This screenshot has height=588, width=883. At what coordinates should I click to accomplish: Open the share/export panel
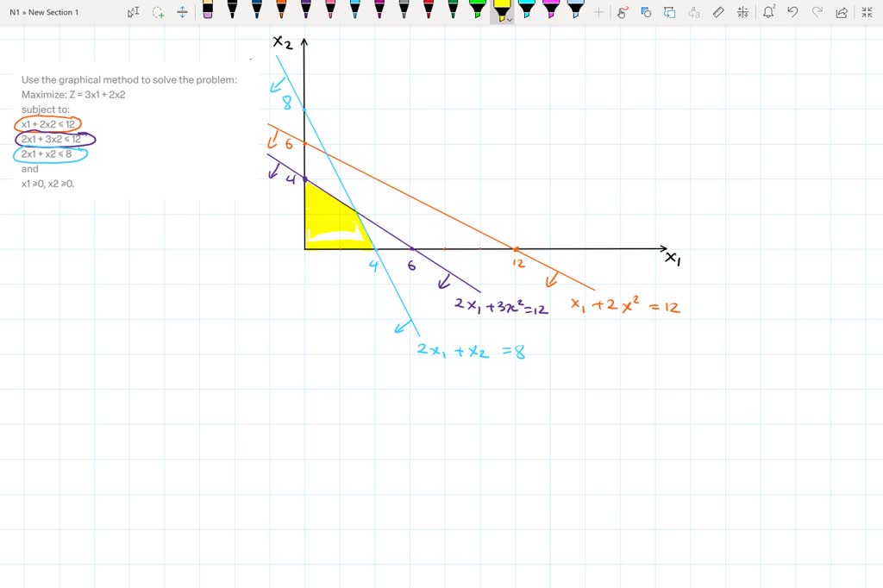[x=841, y=12]
